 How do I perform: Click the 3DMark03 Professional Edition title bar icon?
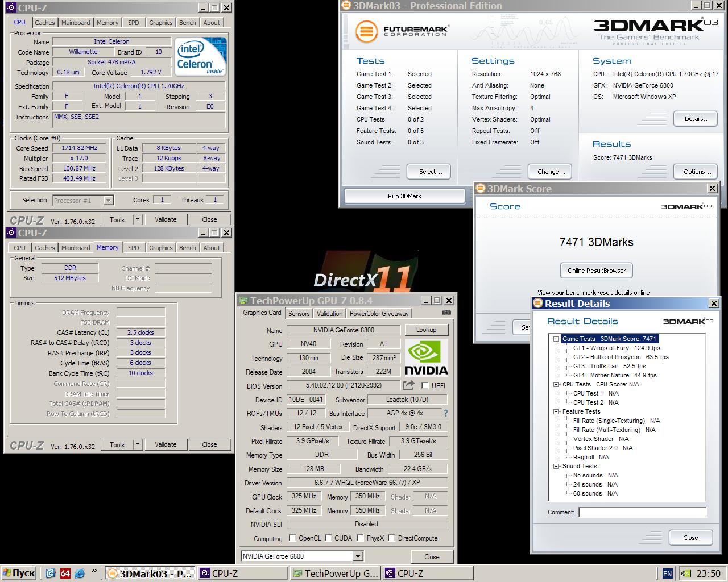(x=346, y=6)
